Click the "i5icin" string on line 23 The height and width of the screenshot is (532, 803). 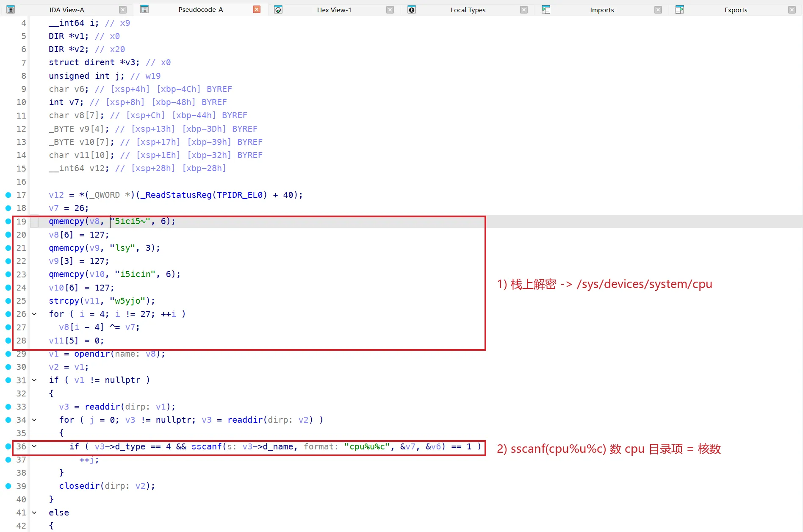(136, 274)
